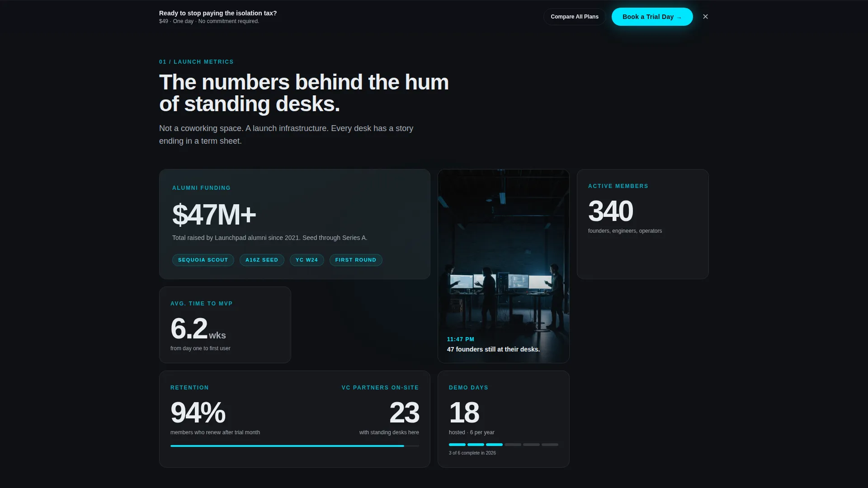Click the 11:47 PM timestamp on the photo

click(x=461, y=339)
